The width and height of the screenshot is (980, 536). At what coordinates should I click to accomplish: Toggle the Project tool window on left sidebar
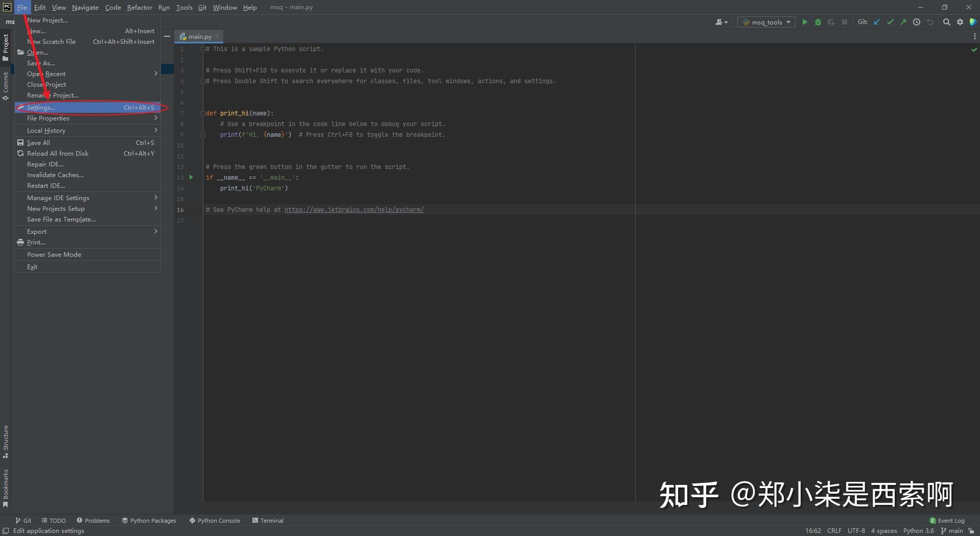pos(5,47)
